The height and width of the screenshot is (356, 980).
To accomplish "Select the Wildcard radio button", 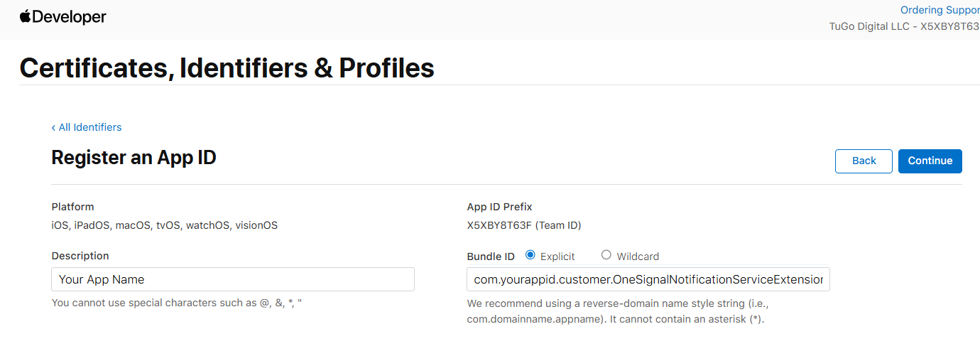I will point(606,255).
